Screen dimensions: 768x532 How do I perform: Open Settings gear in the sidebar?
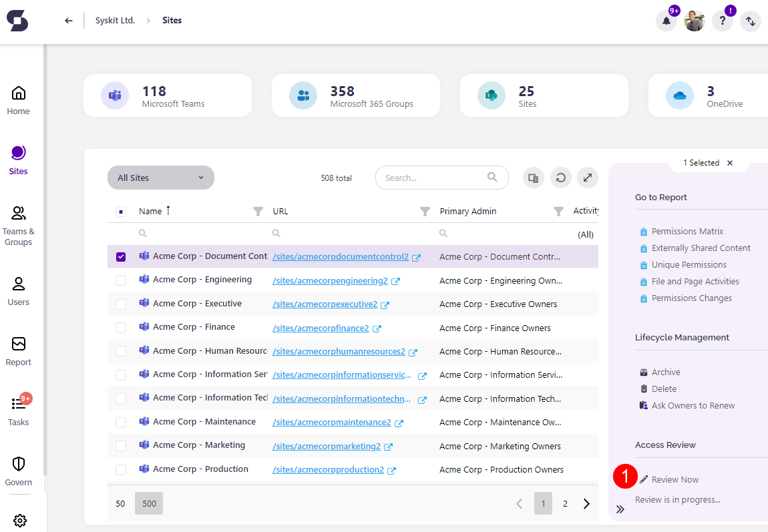click(19, 520)
